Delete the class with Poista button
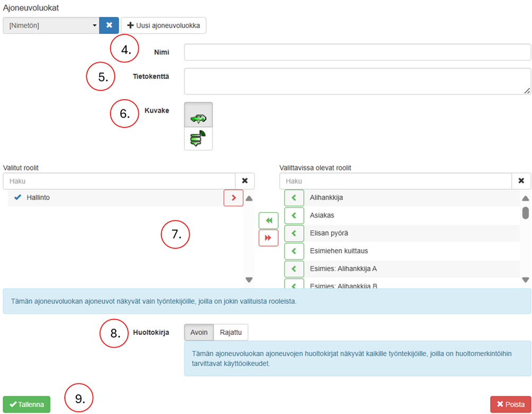Image resolution: width=532 pixels, height=414 pixels. click(x=511, y=404)
